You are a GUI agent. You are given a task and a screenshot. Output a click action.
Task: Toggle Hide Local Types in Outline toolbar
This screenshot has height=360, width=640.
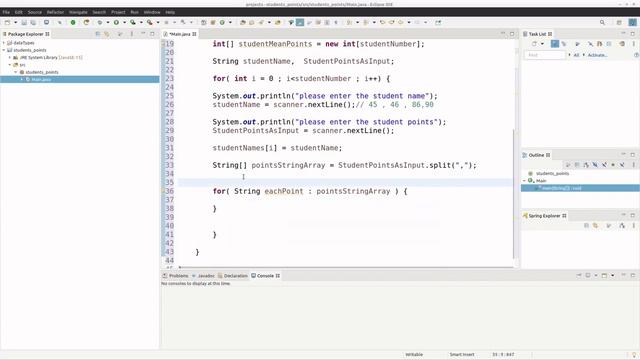[622, 164]
